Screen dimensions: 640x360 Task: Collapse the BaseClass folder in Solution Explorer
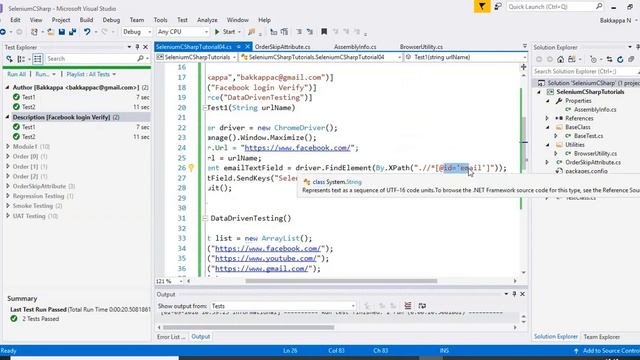(547, 127)
